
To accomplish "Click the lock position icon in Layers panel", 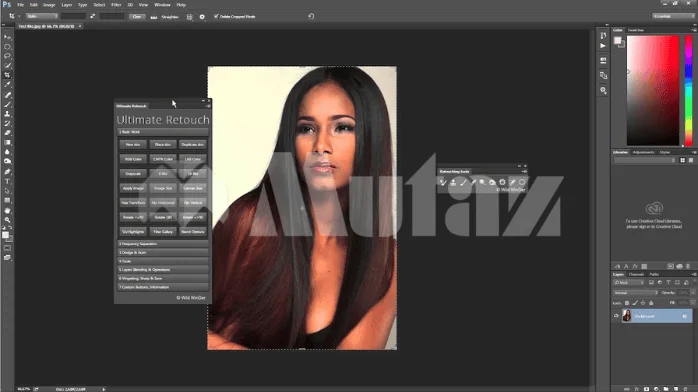I will [643, 303].
